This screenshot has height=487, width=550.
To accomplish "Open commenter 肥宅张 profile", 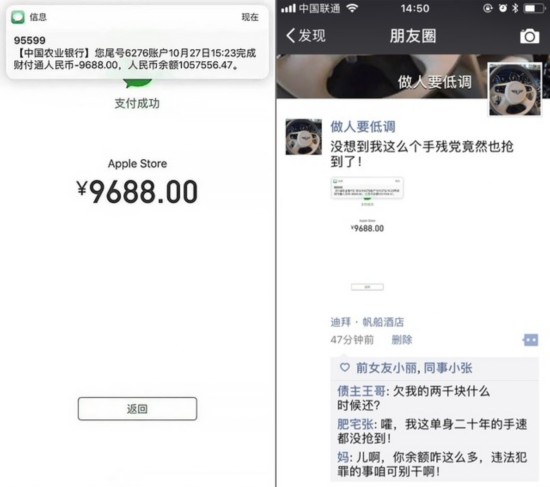I will tap(355, 424).
